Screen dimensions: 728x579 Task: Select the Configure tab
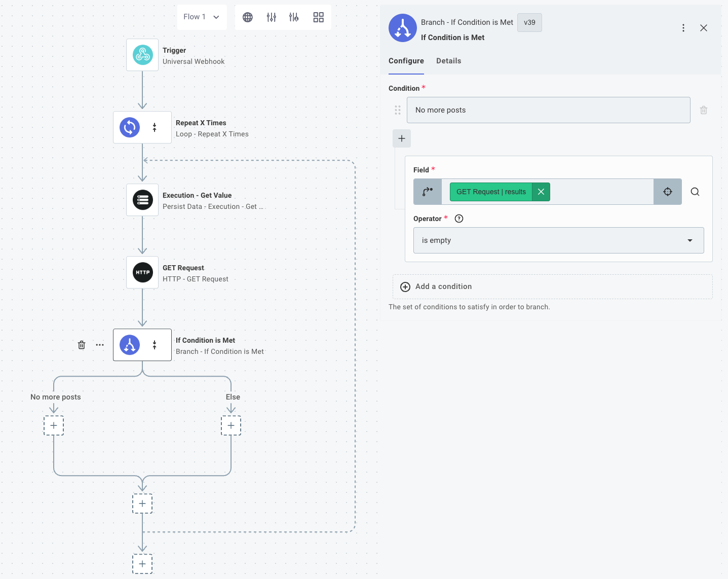click(x=406, y=61)
